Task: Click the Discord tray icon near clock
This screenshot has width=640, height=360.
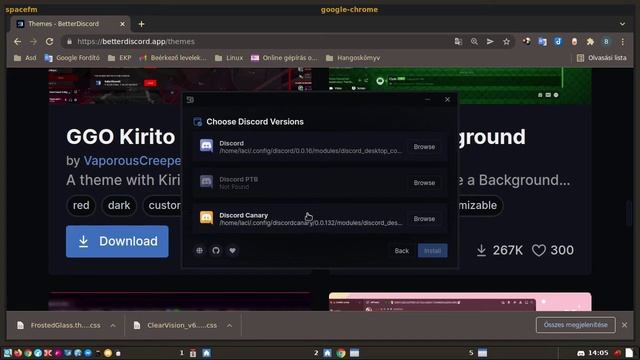Action: [581, 353]
